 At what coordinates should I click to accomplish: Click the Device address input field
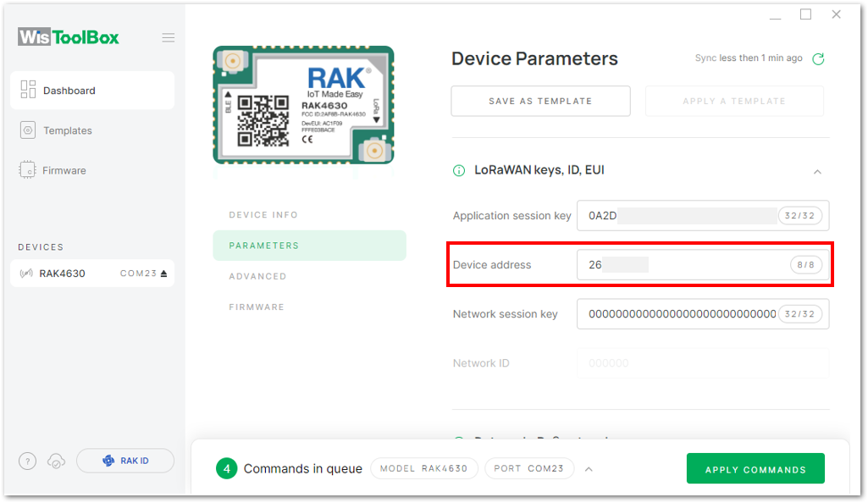(703, 264)
